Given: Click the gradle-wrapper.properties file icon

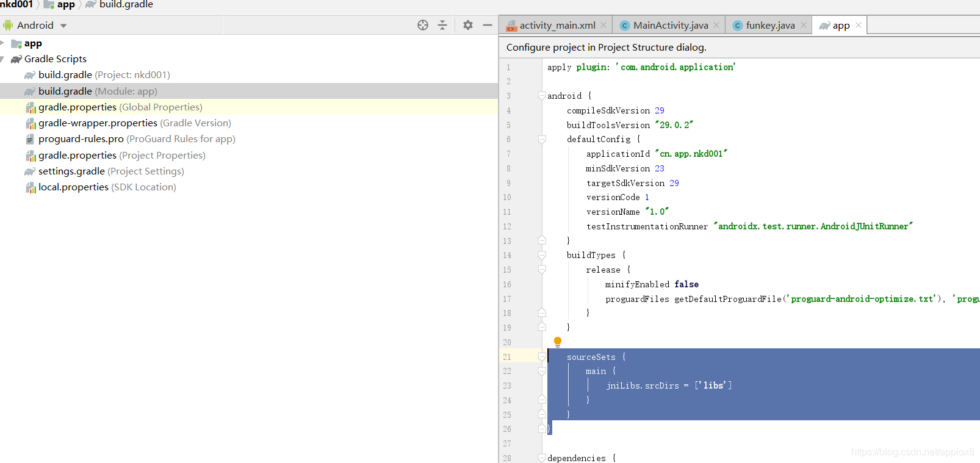Looking at the screenshot, I should (31, 123).
